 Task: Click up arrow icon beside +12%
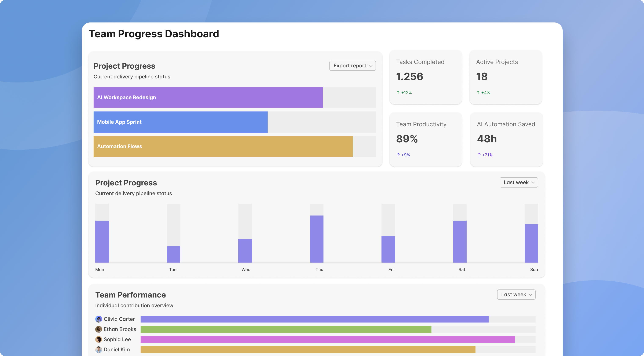tap(398, 92)
